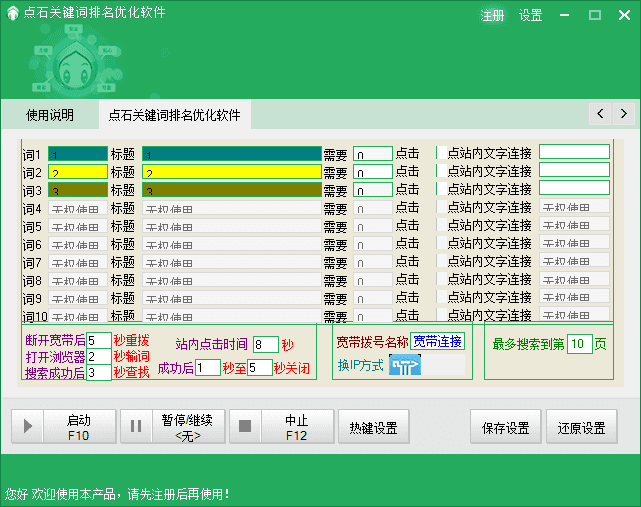Click the teal 词1 keyword field
This screenshot has height=507, width=641.
pyautogui.click(x=78, y=154)
